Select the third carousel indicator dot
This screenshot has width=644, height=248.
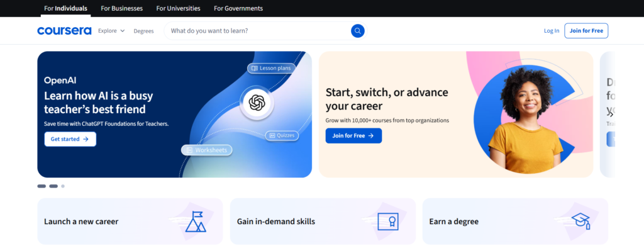tap(63, 186)
